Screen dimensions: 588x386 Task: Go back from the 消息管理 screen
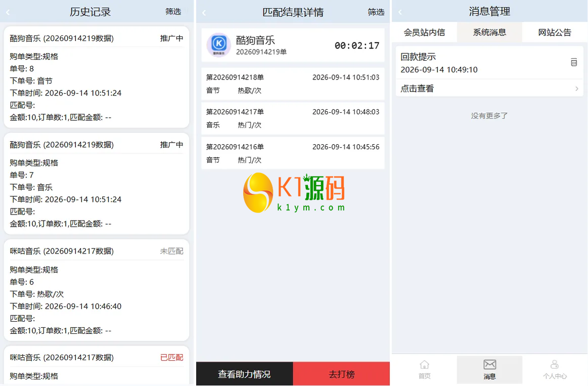[x=400, y=12]
